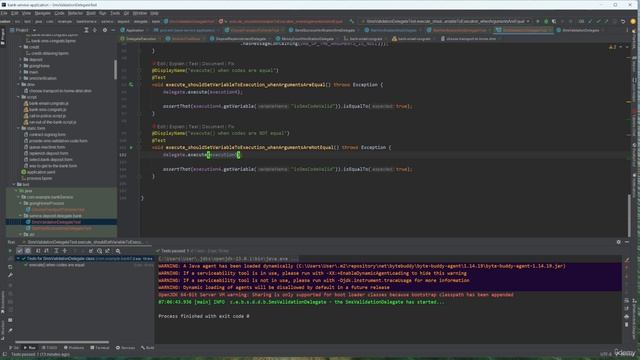Click the Debug bug icon in toolbar
This screenshot has width=640, height=360.
tap(546, 21)
